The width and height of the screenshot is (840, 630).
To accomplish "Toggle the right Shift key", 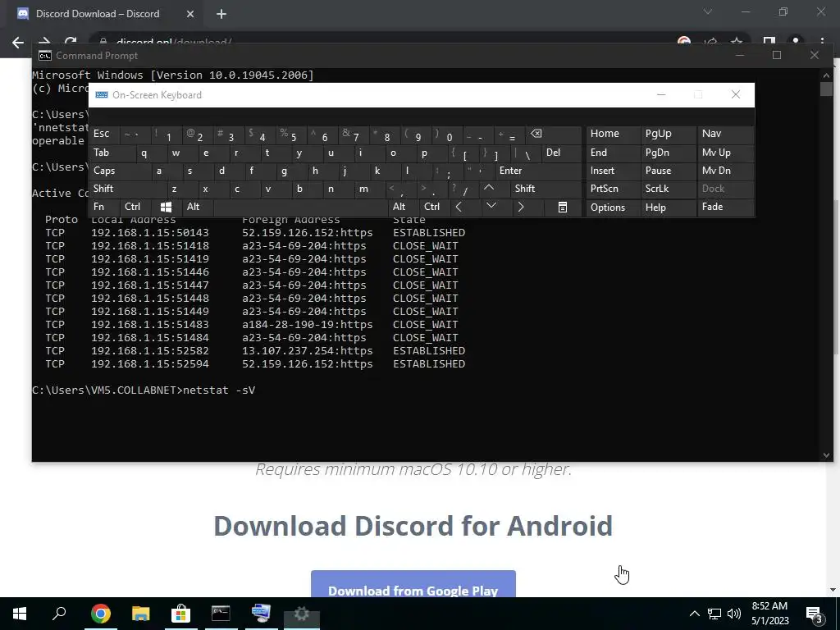I will [546, 189].
